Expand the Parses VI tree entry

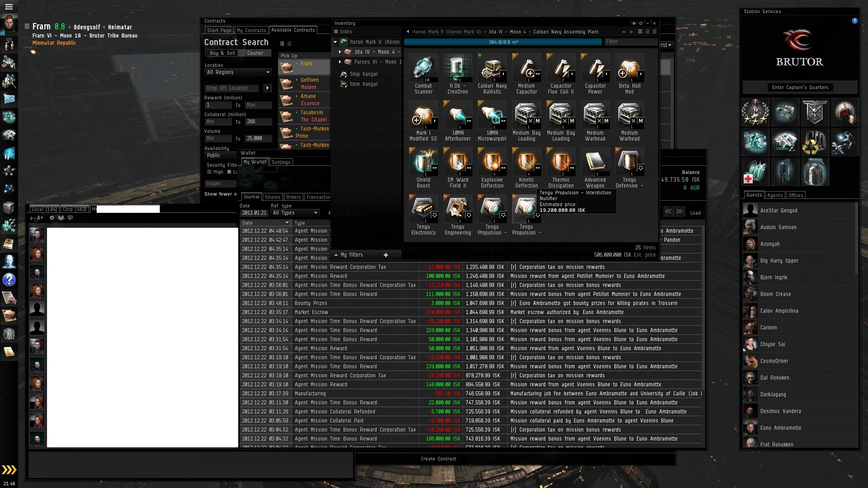point(340,62)
